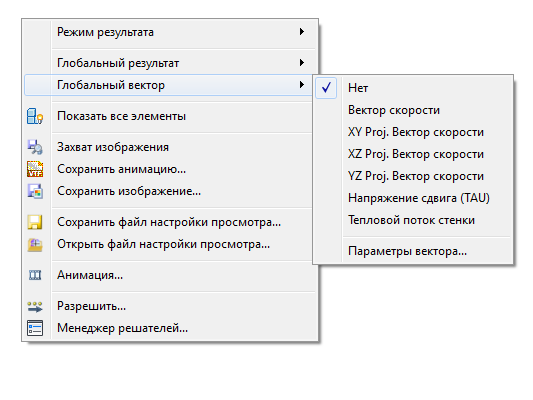Screen dimensions: 533x400
Task: Expand the Режим результата submenu arrow
Action: click(302, 32)
